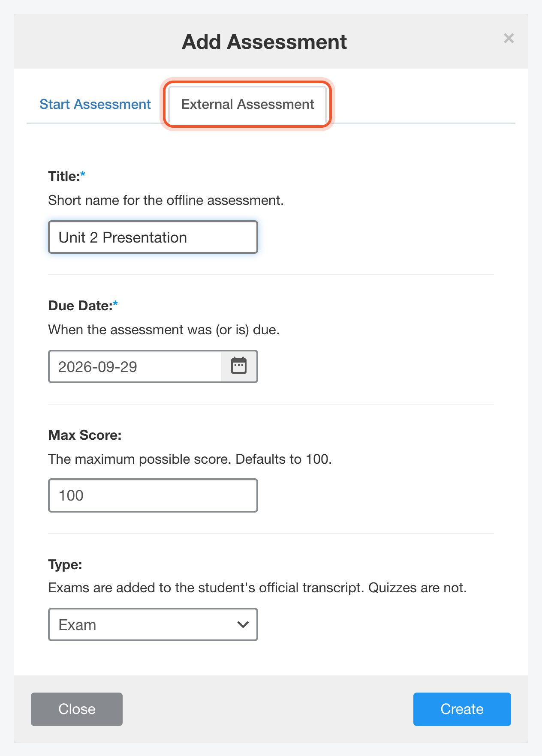The height and width of the screenshot is (756, 542).
Task: Open the calendar date picker icon
Action: [239, 366]
